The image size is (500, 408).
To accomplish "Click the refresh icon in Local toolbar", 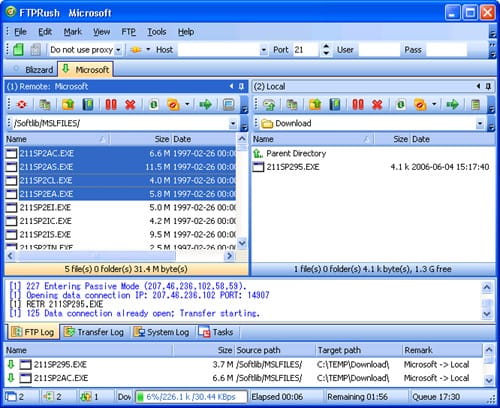I will click(x=401, y=105).
